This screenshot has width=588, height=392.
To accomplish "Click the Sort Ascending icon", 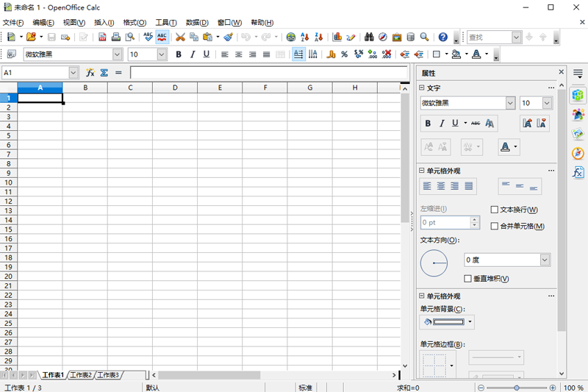I will click(x=305, y=37).
